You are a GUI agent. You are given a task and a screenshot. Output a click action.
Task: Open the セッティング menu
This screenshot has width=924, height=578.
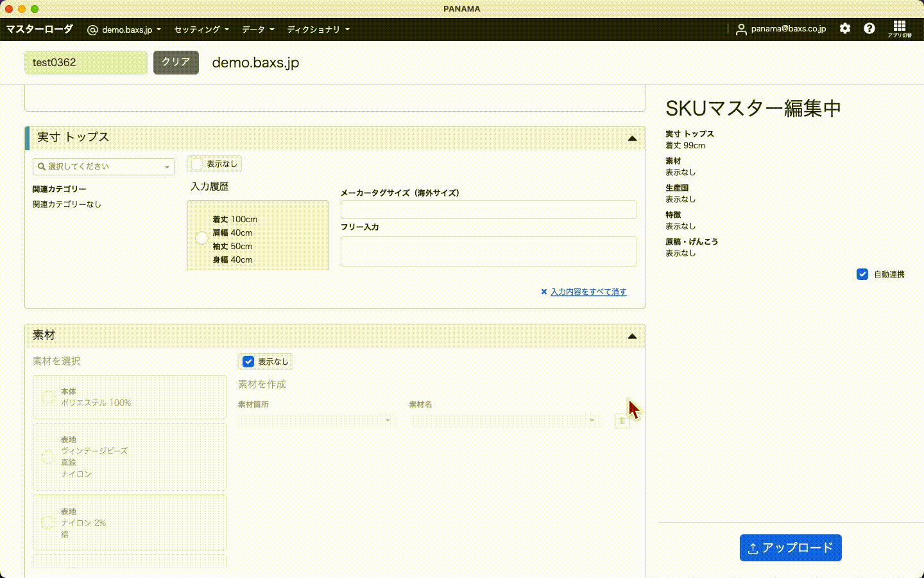pos(201,30)
